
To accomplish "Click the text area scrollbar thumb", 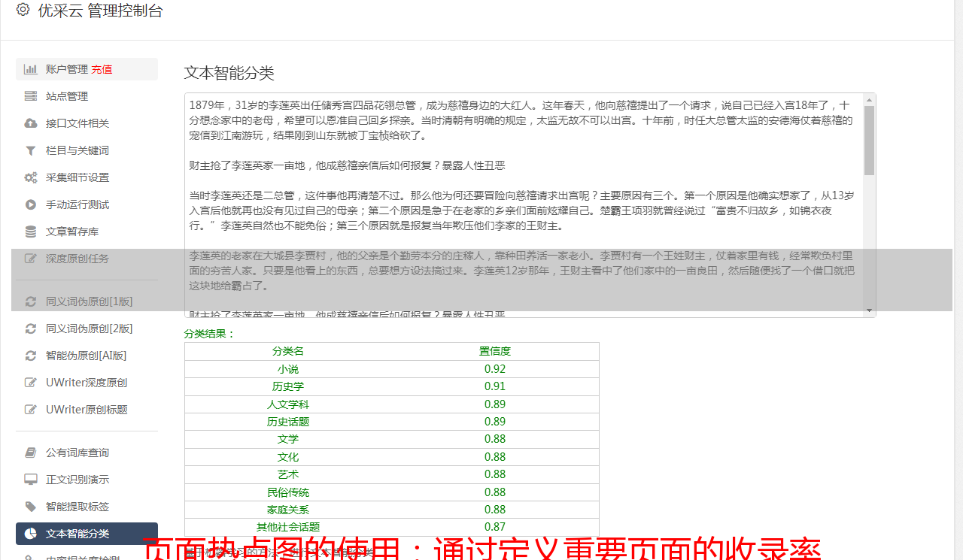I will 870,141.
